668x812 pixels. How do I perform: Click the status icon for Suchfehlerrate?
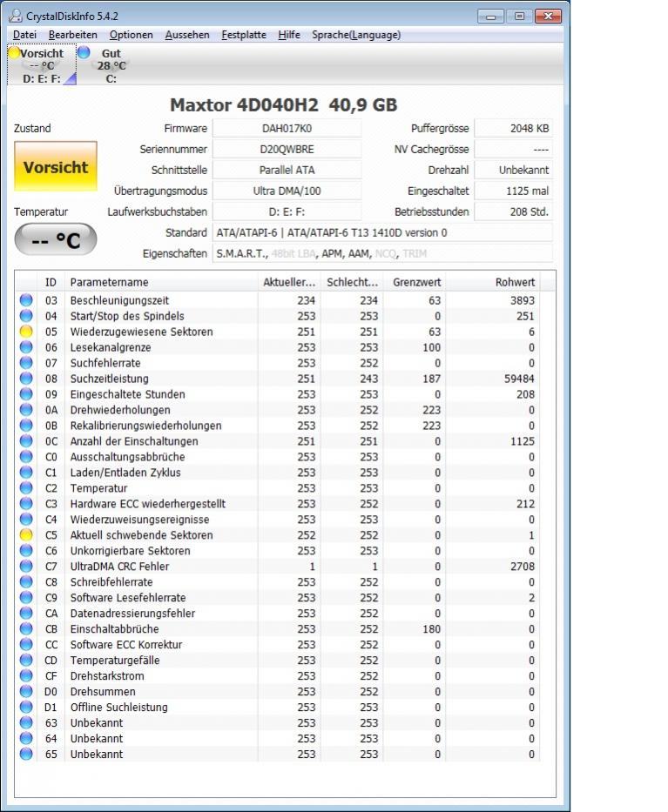[26, 363]
